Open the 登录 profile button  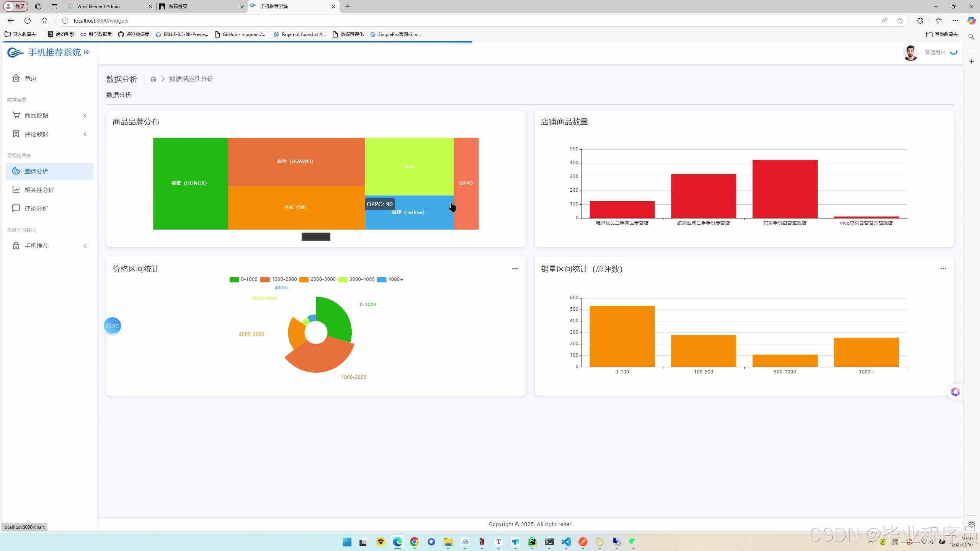click(16, 7)
